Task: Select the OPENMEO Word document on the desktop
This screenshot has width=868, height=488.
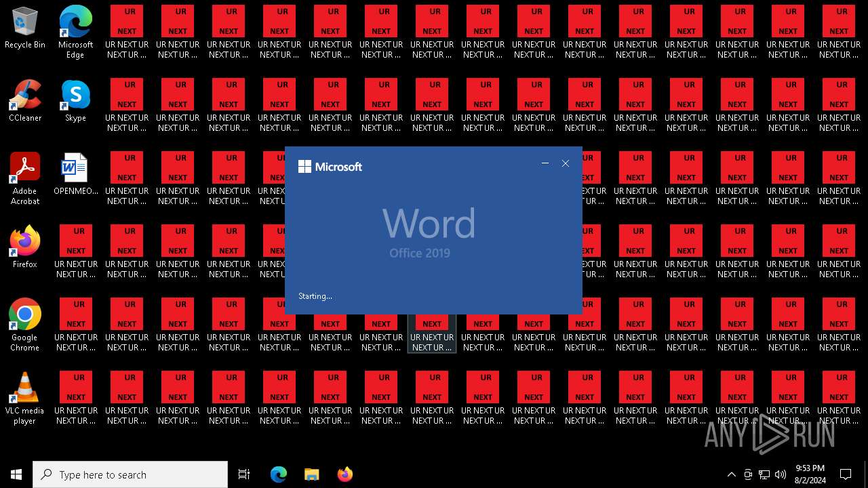Action: (x=75, y=174)
